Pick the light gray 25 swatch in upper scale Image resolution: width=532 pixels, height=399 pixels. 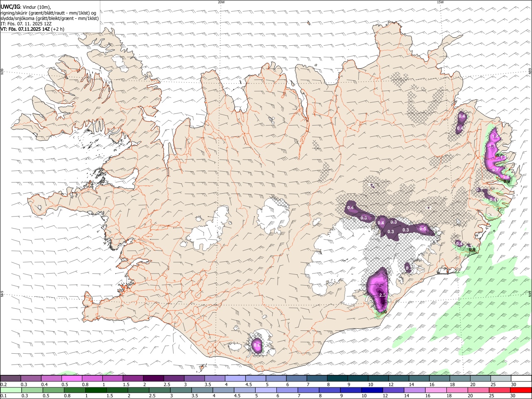[x=501, y=378]
